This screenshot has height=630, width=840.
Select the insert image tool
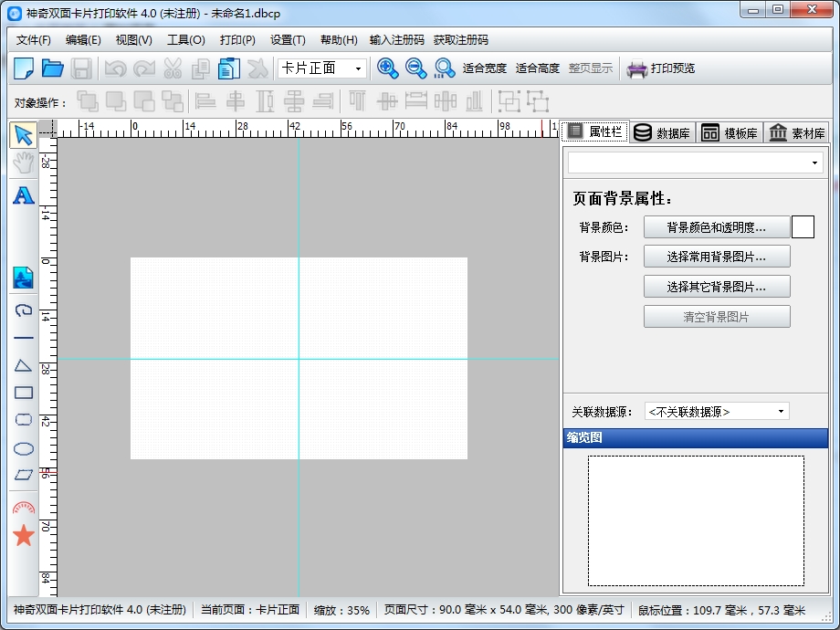24,278
